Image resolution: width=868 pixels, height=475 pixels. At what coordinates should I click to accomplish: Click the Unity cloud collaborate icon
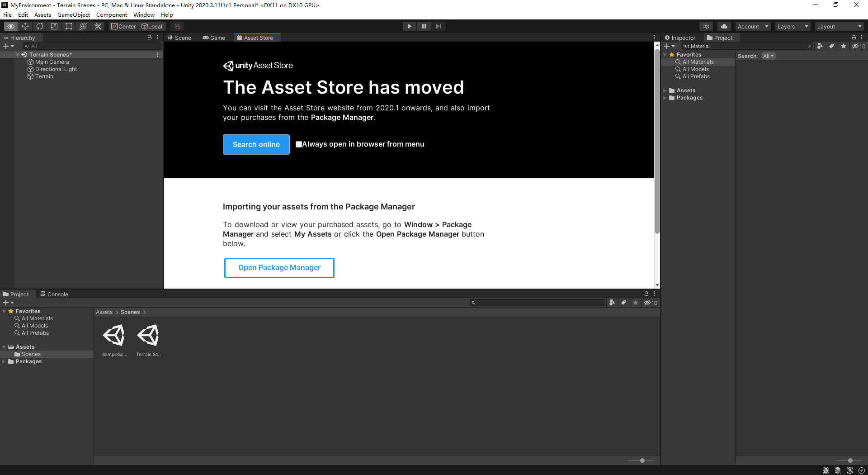tap(724, 26)
